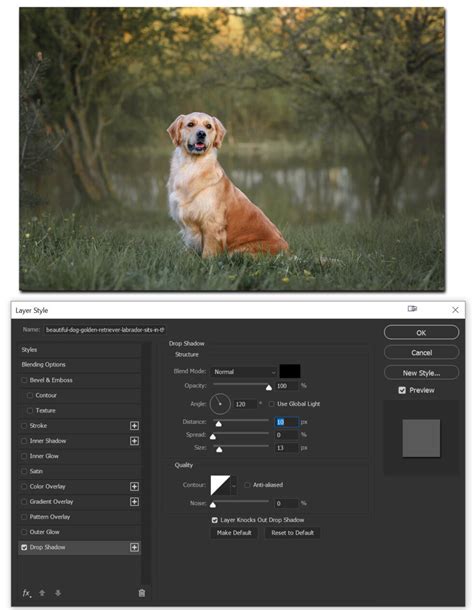The image size is (474, 610).
Task: Click the Angle dial control
Action: (x=220, y=404)
